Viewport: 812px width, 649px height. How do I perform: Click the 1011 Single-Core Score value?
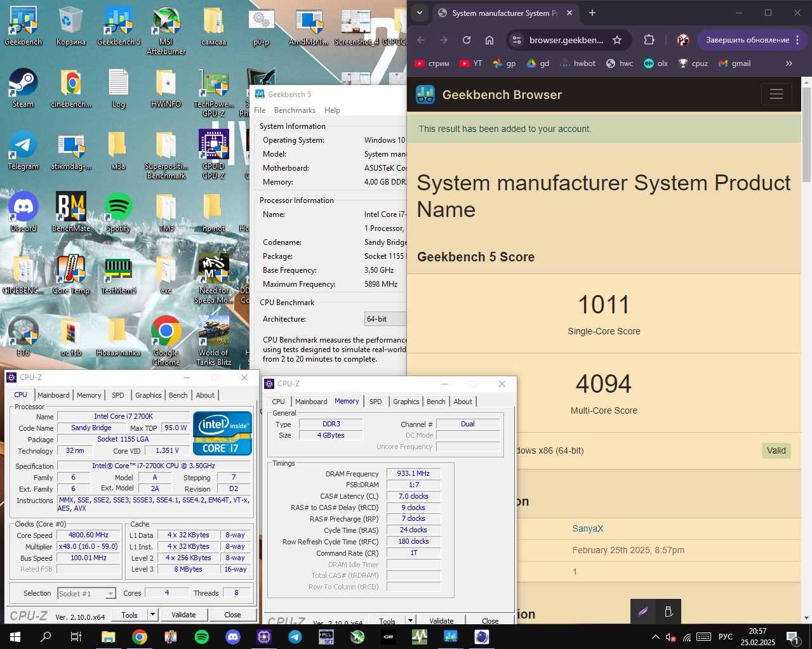(604, 305)
